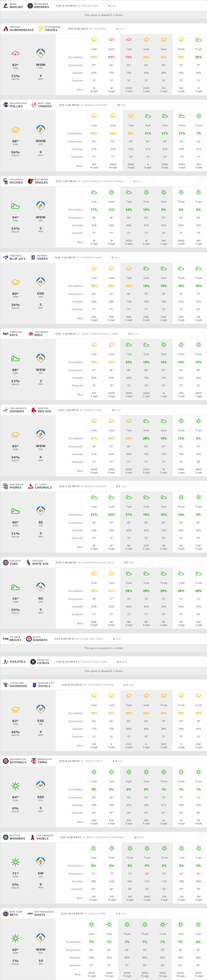The image size is (207, 980).
Task: Select the 7 pm column in Rays–Reds forecast
Action: point(129,369)
